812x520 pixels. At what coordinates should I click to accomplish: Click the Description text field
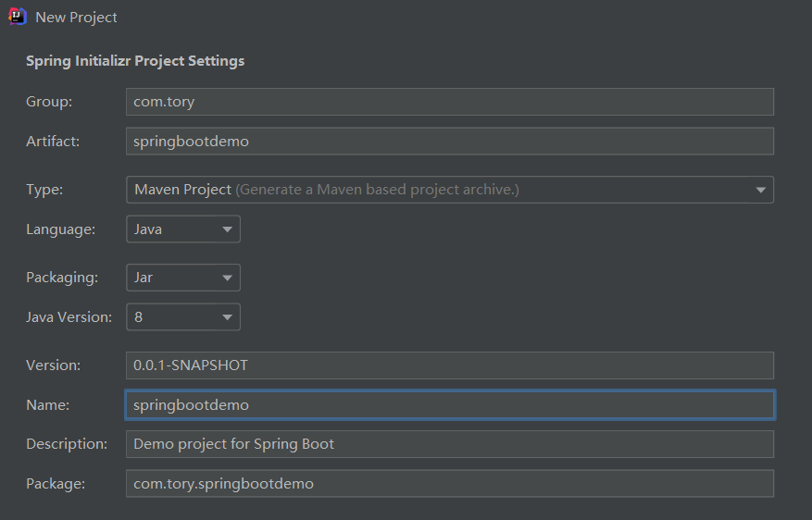tap(449, 444)
